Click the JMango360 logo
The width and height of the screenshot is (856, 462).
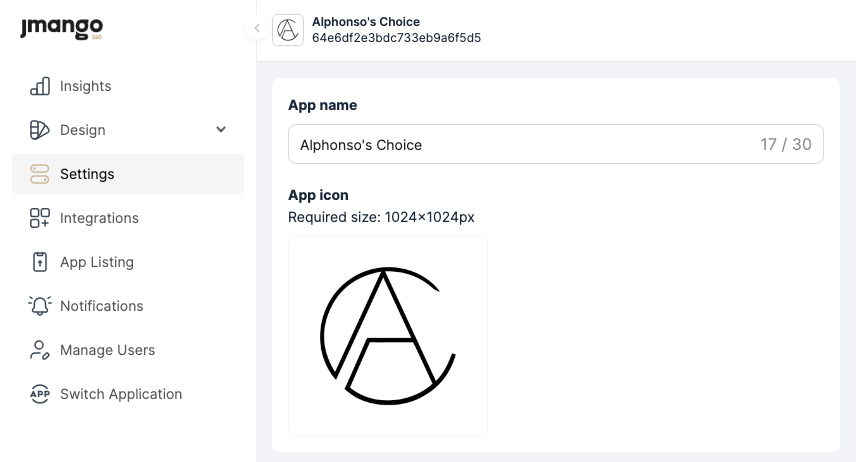click(61, 29)
